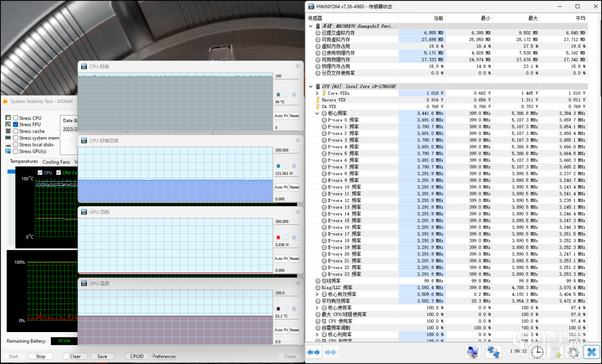Click the GPU 温度 graph window icon

84,283
